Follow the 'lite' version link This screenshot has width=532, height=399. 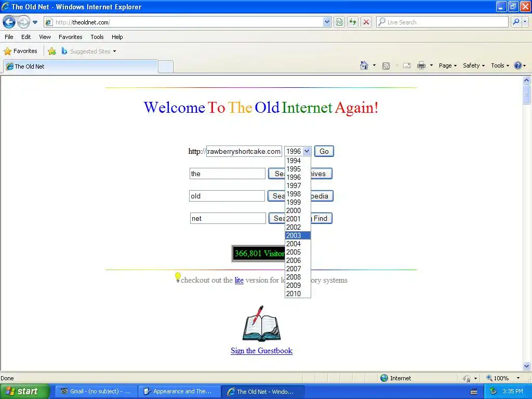[239, 280]
